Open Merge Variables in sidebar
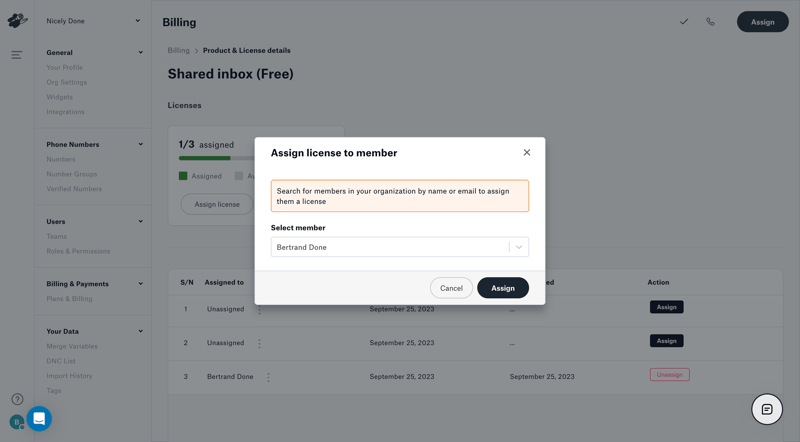The image size is (800, 442). (72, 346)
